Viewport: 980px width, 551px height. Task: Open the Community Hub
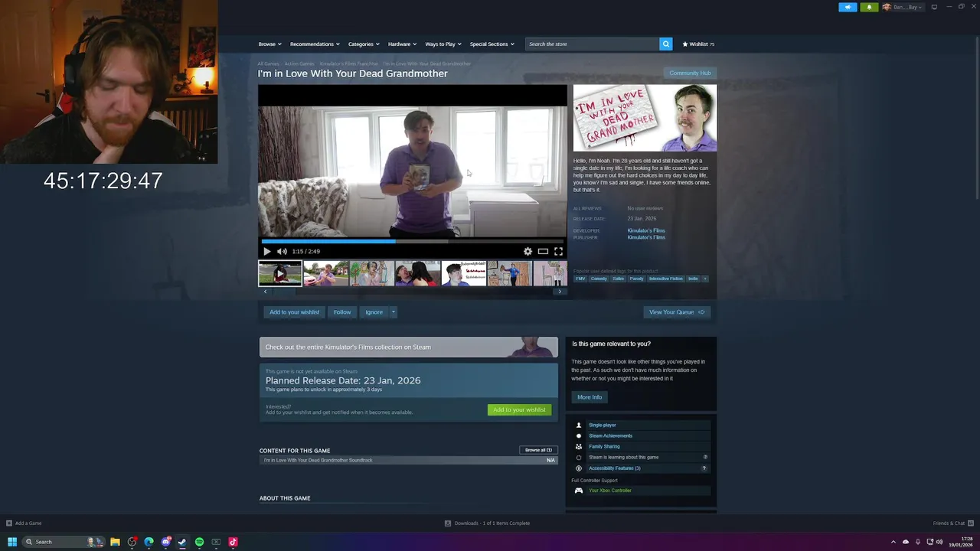tap(690, 73)
